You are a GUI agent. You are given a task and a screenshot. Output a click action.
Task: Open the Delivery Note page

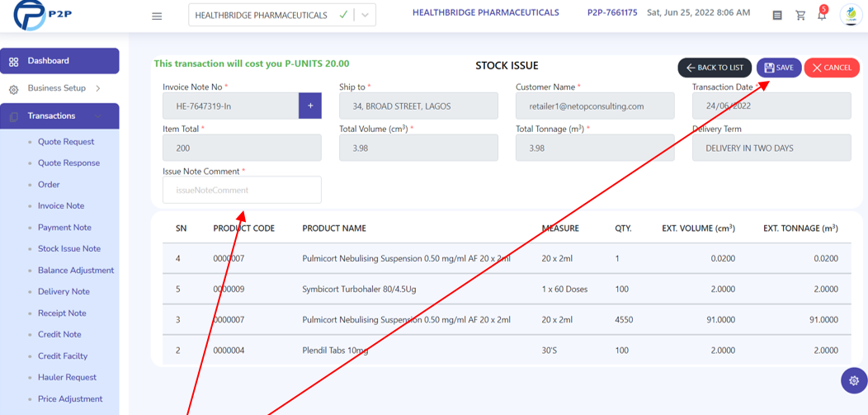(64, 291)
